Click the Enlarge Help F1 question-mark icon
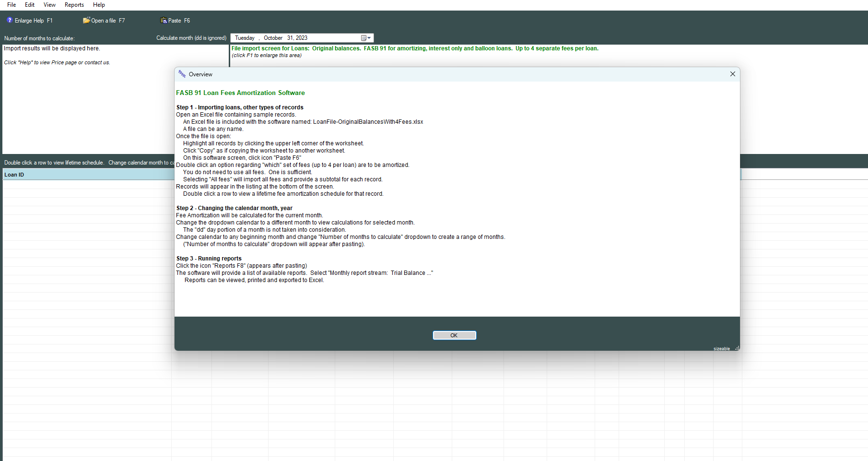 point(10,20)
